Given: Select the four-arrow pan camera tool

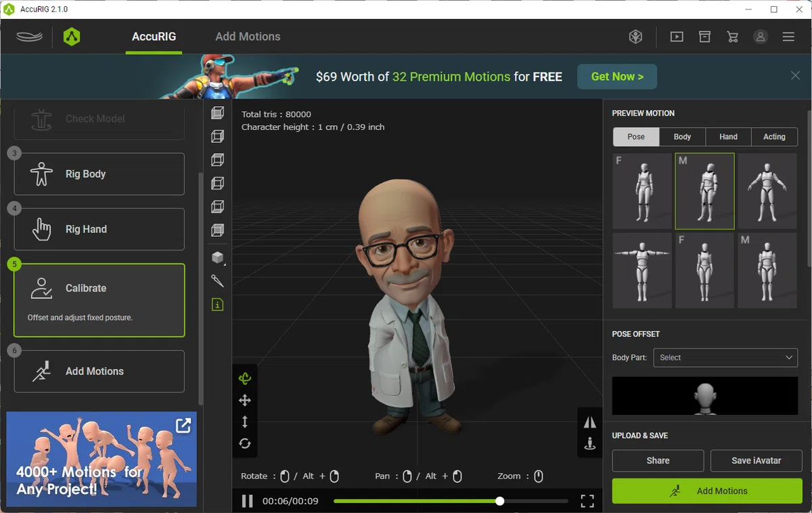Looking at the screenshot, I should (x=245, y=401).
